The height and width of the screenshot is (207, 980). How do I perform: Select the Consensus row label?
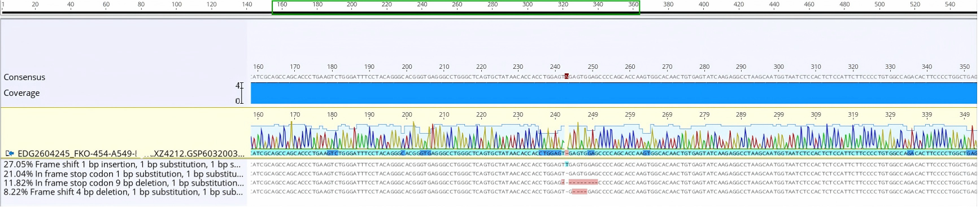point(24,77)
